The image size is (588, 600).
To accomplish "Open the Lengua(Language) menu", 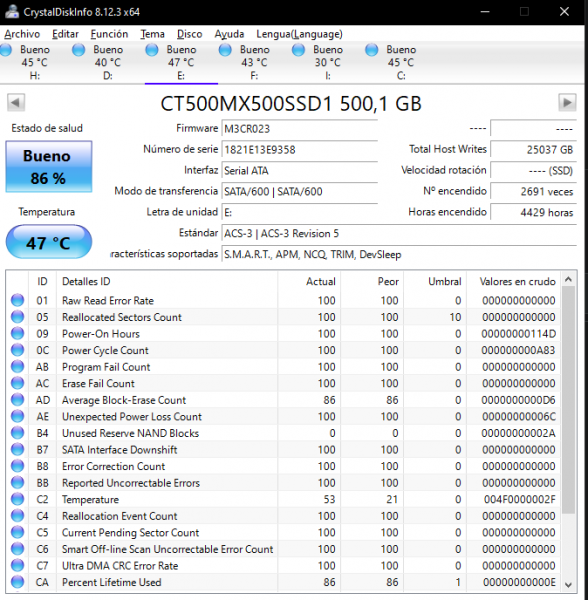I will click(300, 34).
